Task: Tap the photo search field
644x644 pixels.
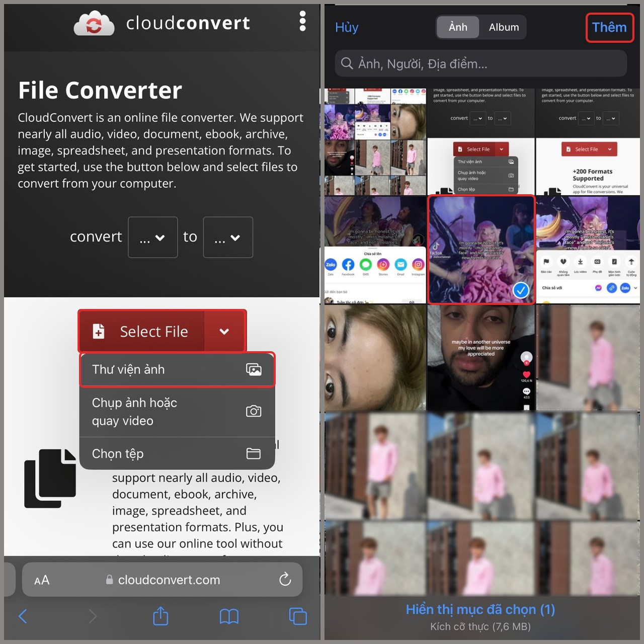Action: point(481,63)
